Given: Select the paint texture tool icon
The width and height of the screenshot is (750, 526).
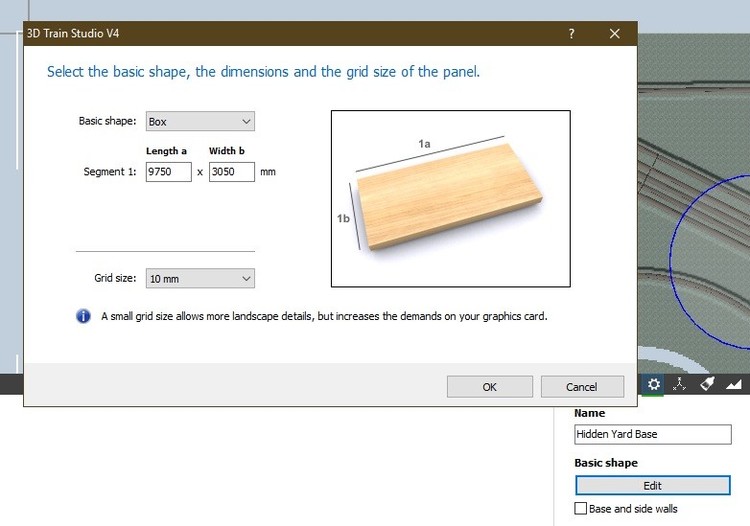Looking at the screenshot, I should 707,384.
